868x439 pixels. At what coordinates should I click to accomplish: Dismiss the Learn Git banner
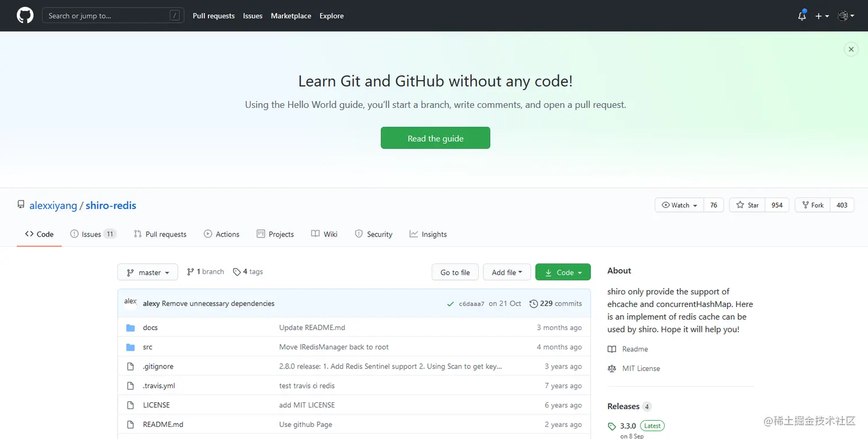click(851, 49)
